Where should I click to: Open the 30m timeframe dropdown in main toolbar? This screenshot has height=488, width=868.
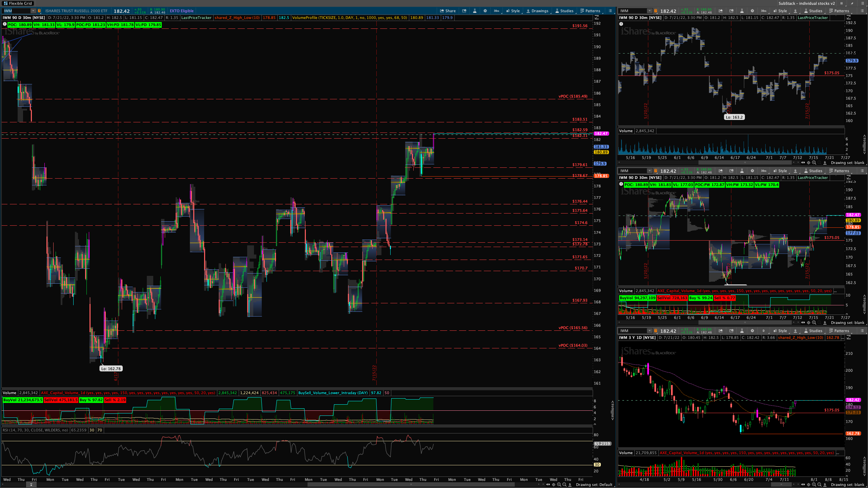[496, 11]
